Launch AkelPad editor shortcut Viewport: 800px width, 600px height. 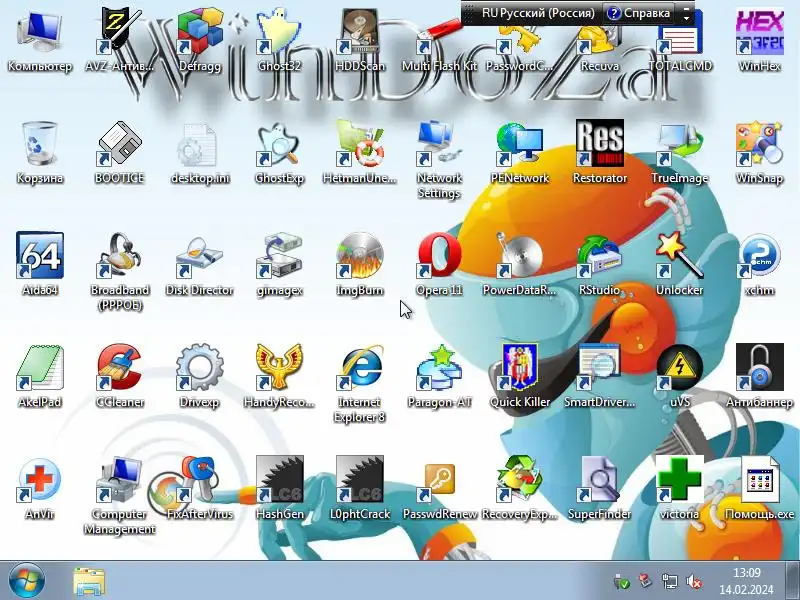point(40,376)
